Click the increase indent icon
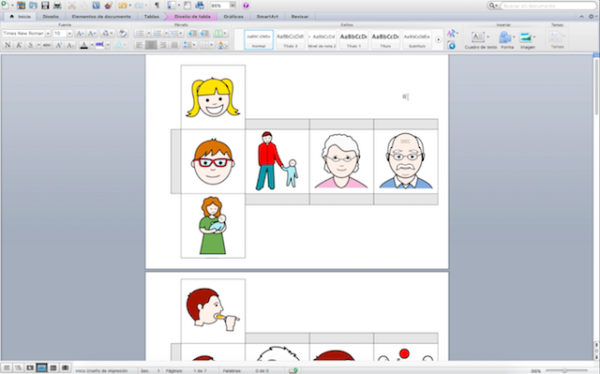Image resolution: width=600 pixels, height=374 pixels. [205, 33]
